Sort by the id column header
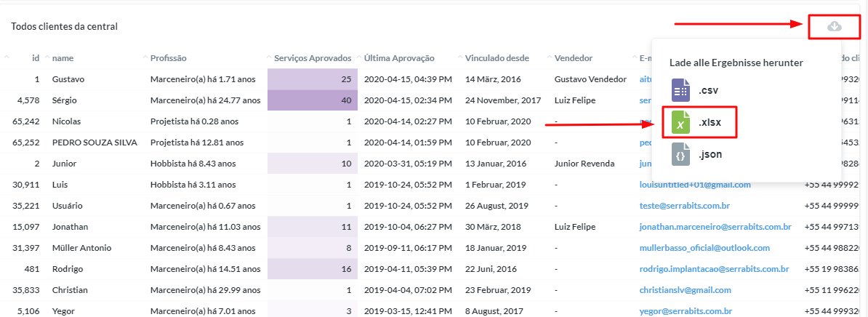The width and height of the screenshot is (868, 317). click(x=36, y=58)
